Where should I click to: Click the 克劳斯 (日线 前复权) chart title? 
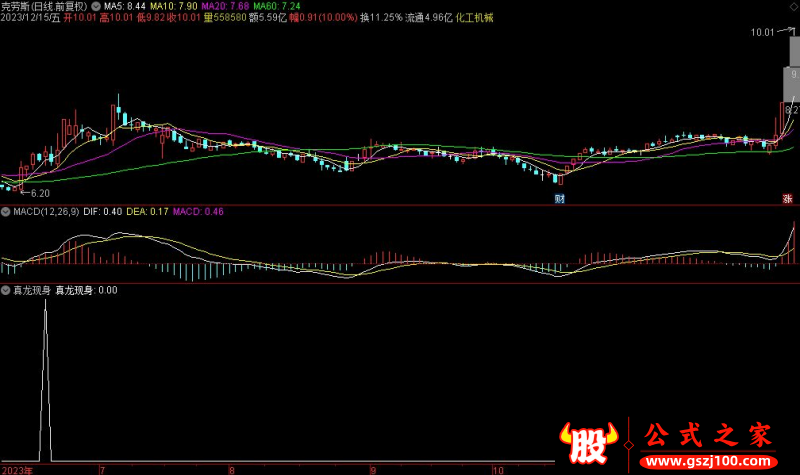44,6
